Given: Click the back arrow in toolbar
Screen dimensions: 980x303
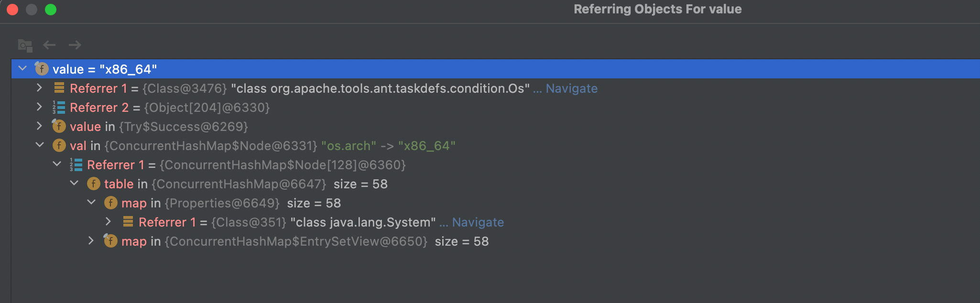Looking at the screenshot, I should 49,45.
